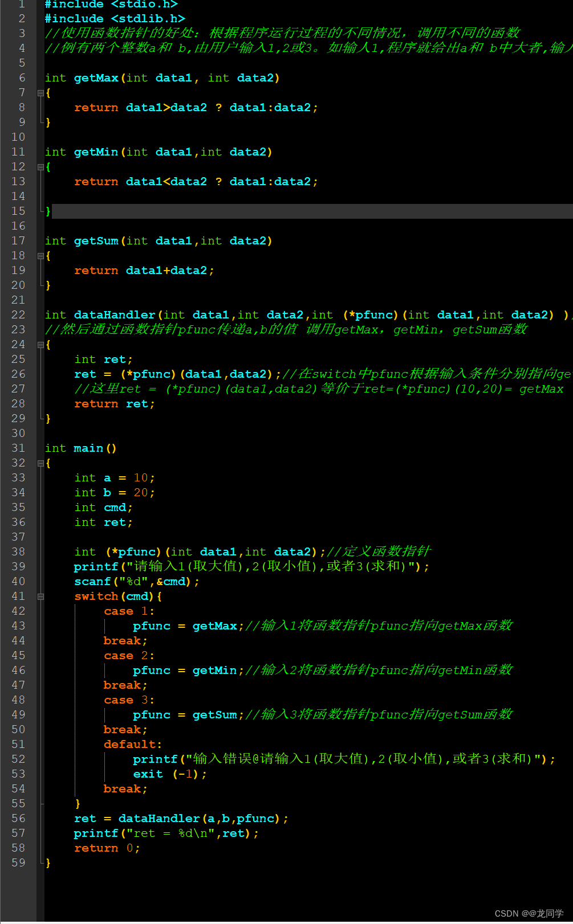Click 'return data1>data2 ? data1:data2;' line

[196, 108]
